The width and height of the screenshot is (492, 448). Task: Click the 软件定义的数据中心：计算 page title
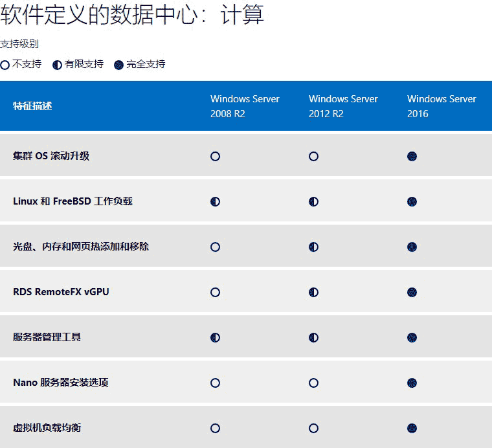tap(132, 16)
